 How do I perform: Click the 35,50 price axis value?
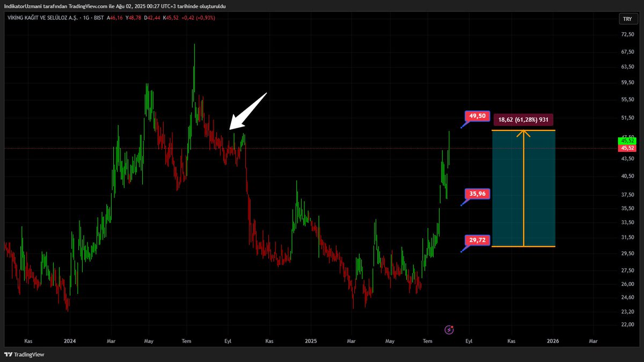point(627,208)
